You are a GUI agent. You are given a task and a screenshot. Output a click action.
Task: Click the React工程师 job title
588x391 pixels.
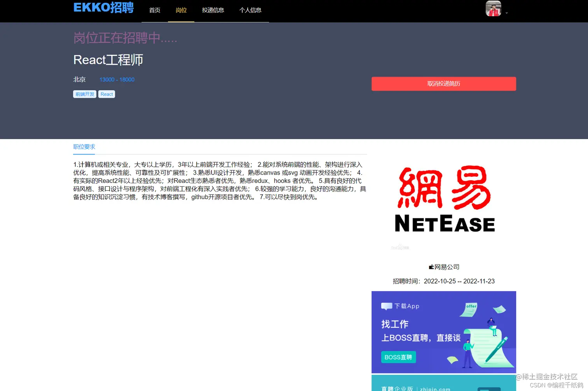click(x=108, y=60)
